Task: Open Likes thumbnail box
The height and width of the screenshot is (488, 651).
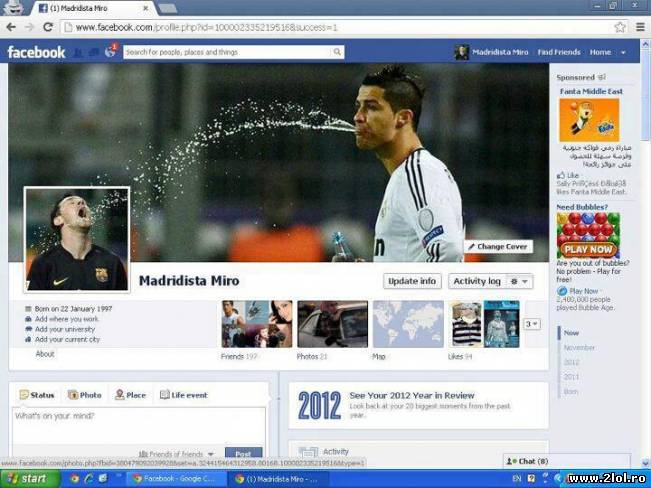Action: [484, 324]
